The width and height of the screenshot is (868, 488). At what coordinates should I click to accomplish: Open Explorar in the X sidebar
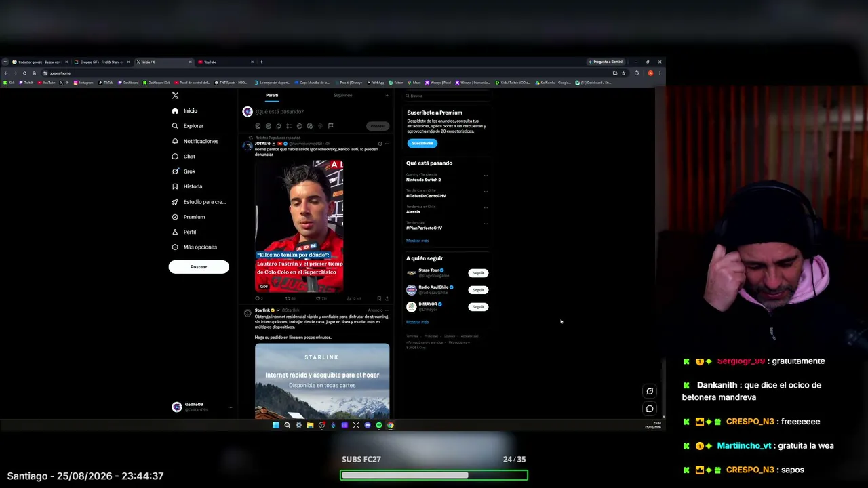[188, 126]
